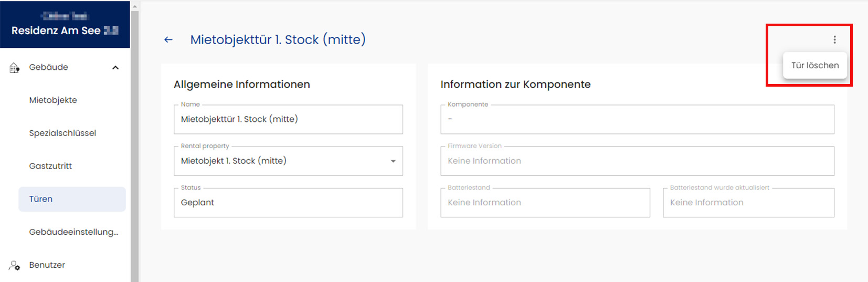This screenshot has width=868, height=282.
Task: Select Türen in the sidebar
Action: point(72,199)
